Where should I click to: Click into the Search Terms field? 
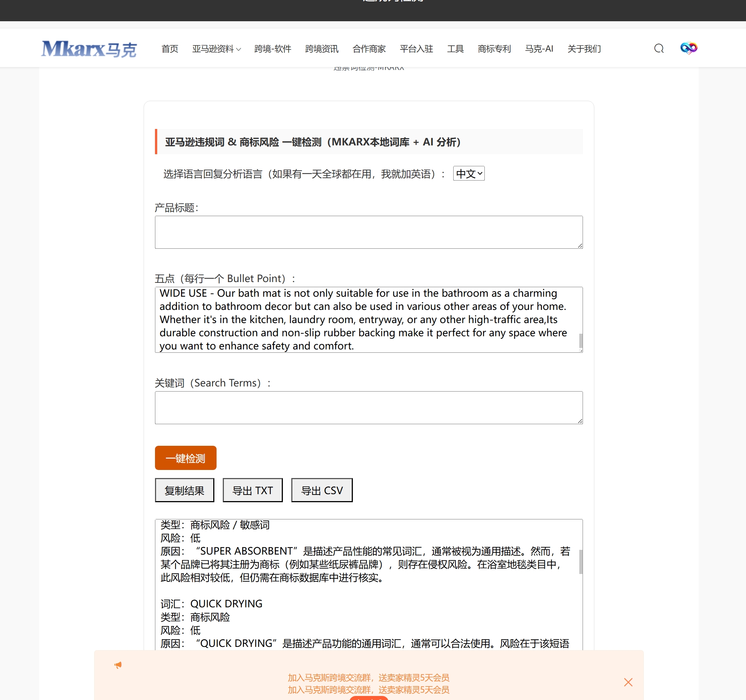tap(368, 407)
